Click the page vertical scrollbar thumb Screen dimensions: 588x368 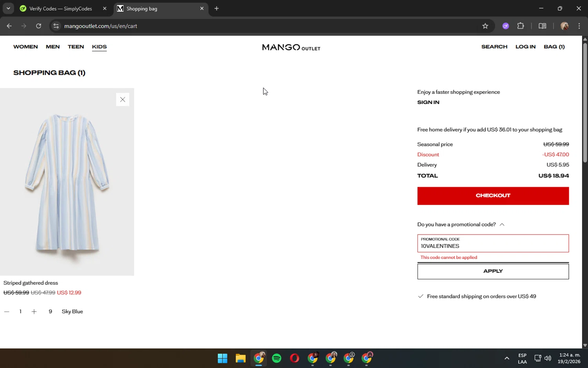pos(585,102)
